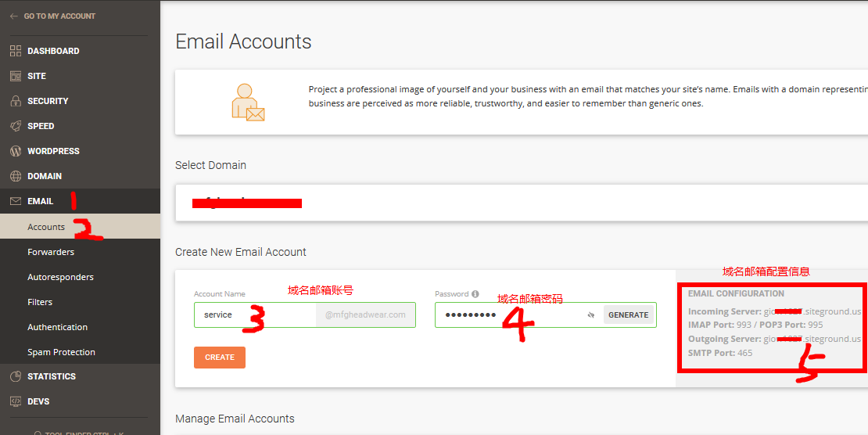The image size is (868, 435).
Task: Click the Domain globe icon
Action: 15,176
